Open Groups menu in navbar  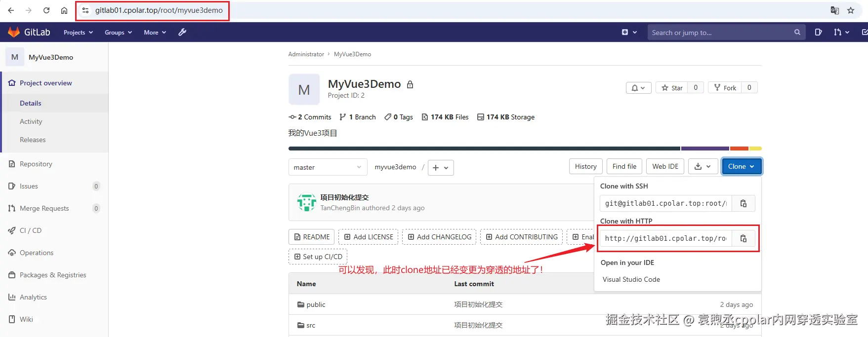click(118, 32)
